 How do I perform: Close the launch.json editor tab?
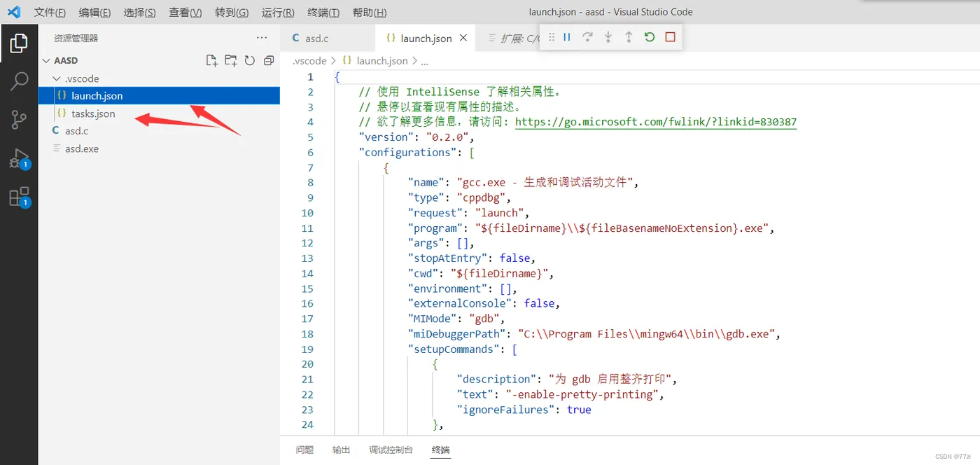click(463, 38)
